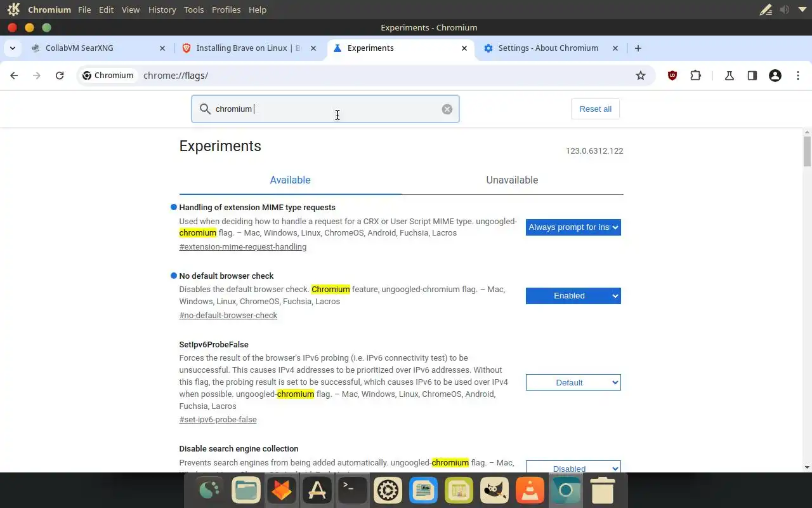Open a new tab with the plus button

(x=638, y=48)
